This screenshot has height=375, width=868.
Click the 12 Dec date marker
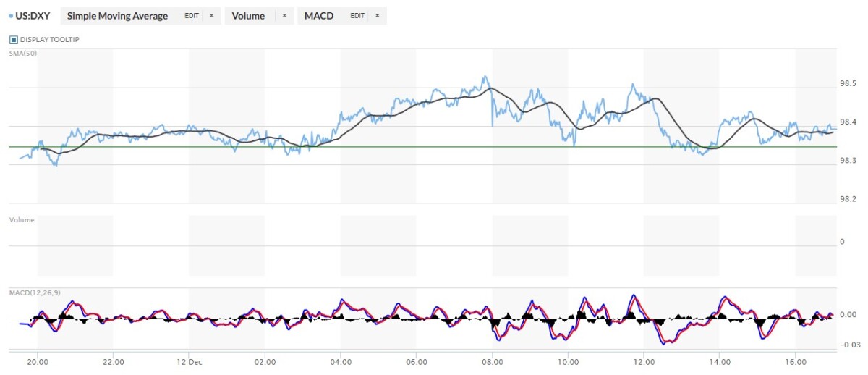click(189, 362)
